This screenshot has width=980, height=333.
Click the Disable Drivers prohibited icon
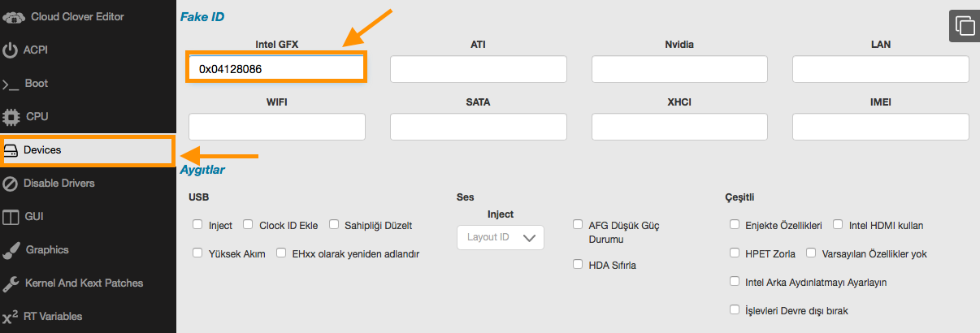[x=11, y=184]
